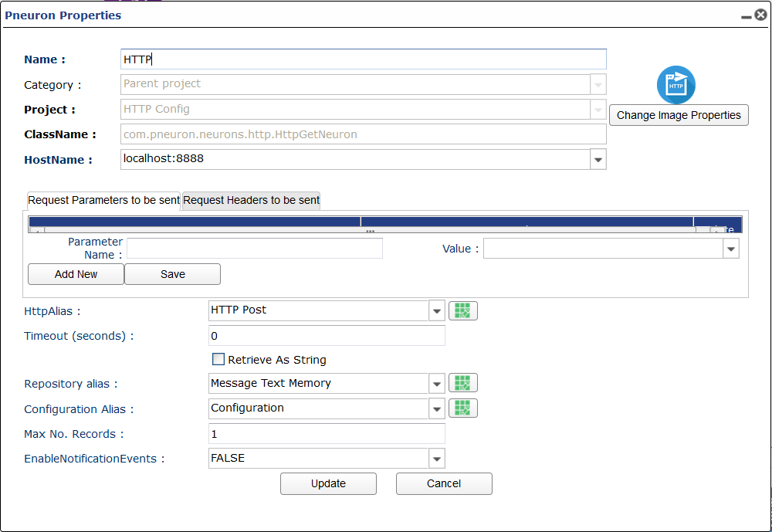Open the Repository alias dropdown list
The width and height of the screenshot is (772, 532).
pyautogui.click(x=437, y=383)
